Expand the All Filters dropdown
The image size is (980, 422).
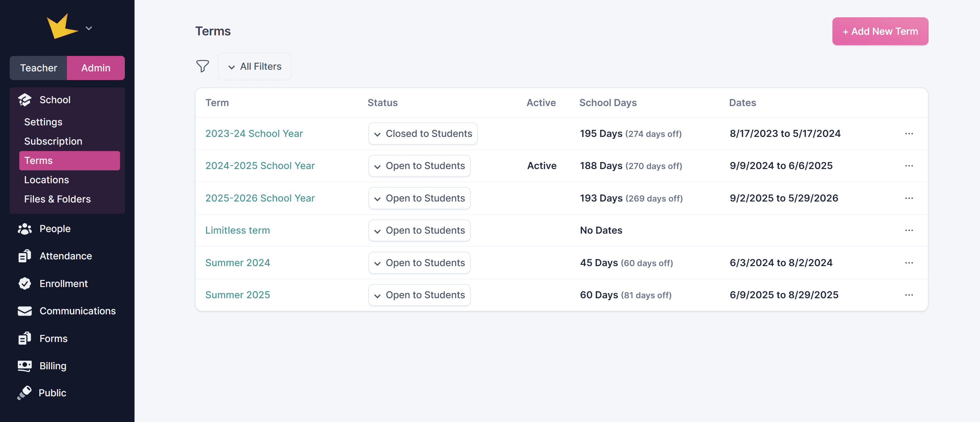[x=255, y=67]
